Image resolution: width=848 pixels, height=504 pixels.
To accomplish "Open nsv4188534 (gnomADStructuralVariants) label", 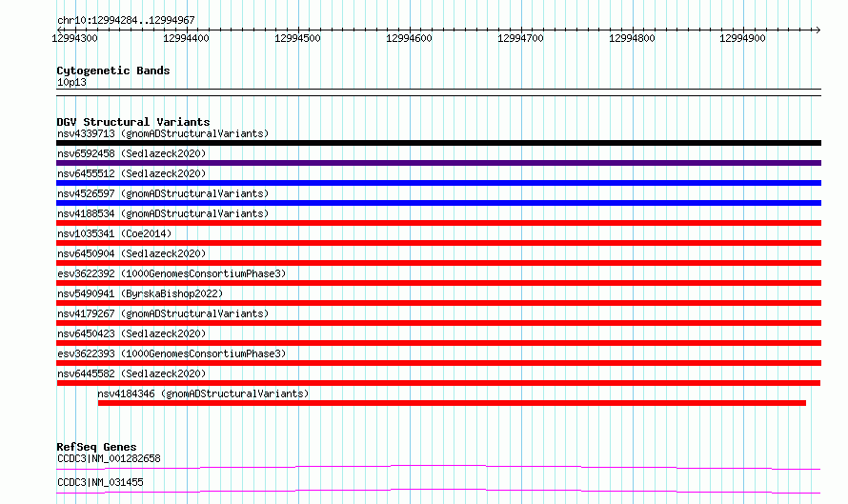I will coord(163,213).
